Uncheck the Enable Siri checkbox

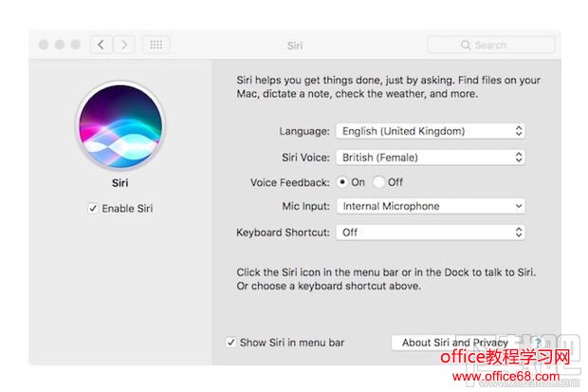93,209
